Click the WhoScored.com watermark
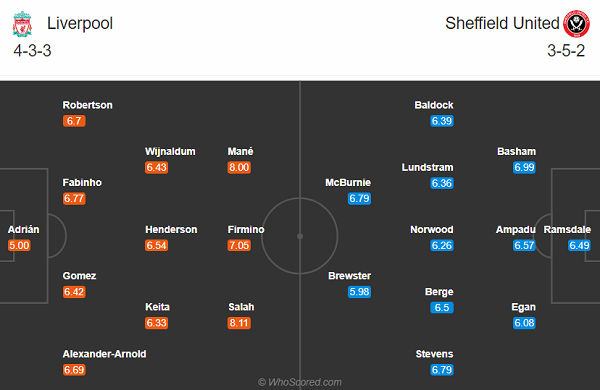The image size is (600, 390). (300, 382)
